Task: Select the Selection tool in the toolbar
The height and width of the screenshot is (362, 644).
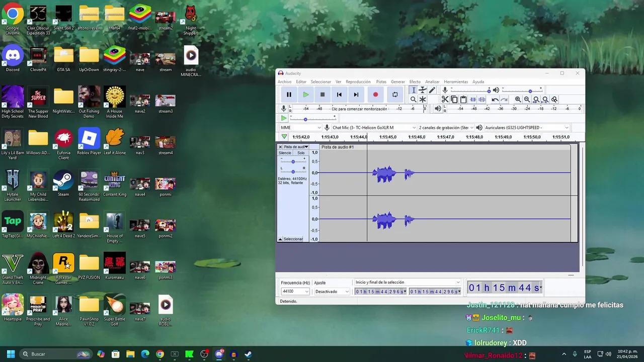Action: point(413,90)
